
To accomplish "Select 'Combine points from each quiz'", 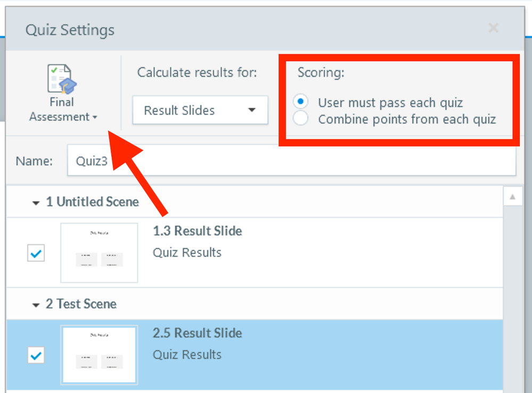I will [x=301, y=119].
